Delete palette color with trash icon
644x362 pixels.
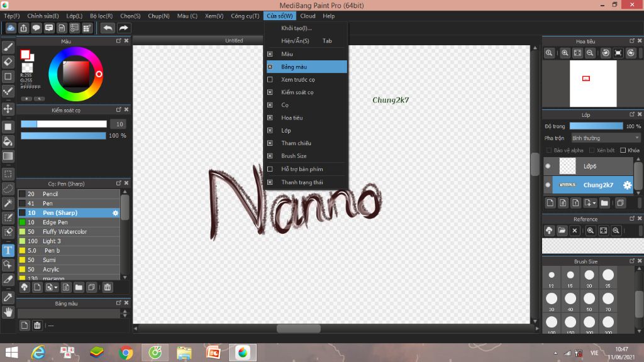tap(37, 326)
